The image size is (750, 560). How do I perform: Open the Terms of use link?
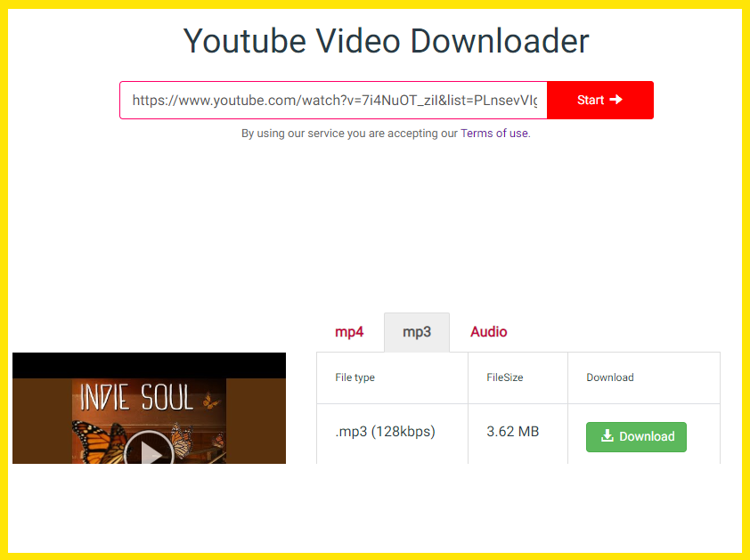494,133
